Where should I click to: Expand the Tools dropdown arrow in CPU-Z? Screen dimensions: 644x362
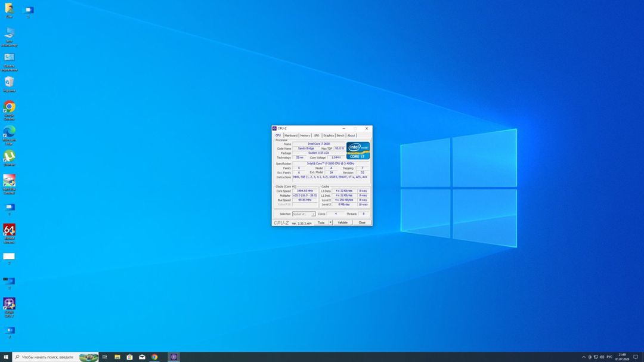[x=330, y=222]
